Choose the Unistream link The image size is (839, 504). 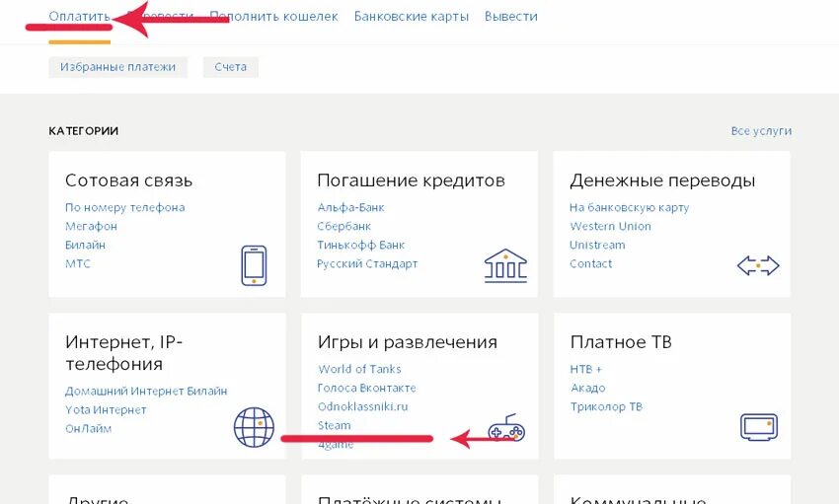pos(597,245)
